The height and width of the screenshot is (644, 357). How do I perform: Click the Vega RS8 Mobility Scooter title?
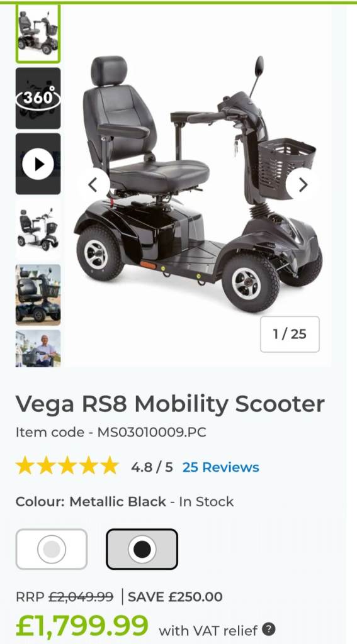pos(170,404)
